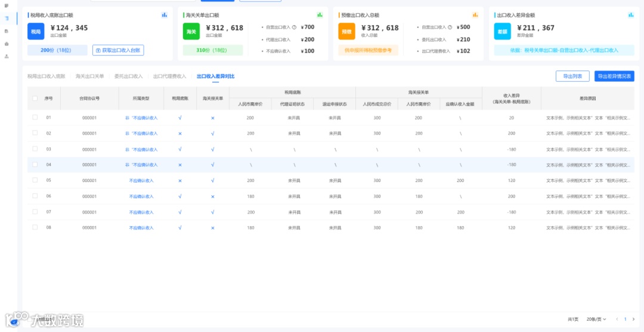This screenshot has height=332, width=644.
Task: Switch to 委托出口收入 tab
Action: click(129, 76)
